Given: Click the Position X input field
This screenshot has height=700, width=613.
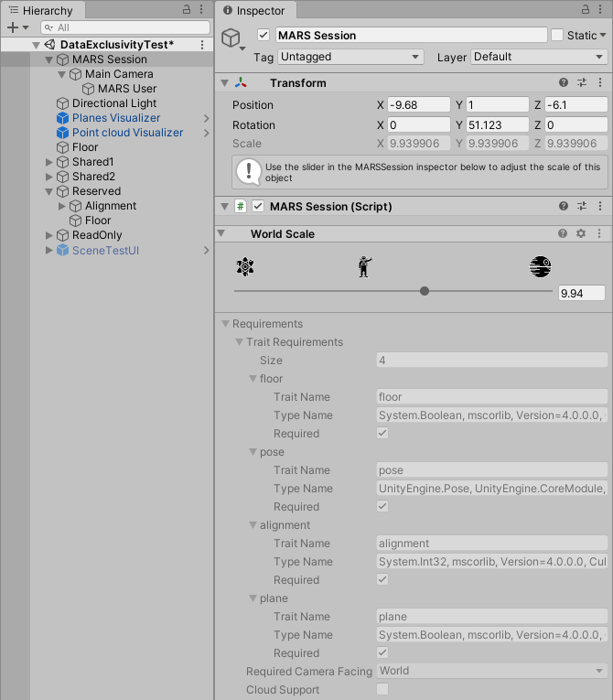Looking at the screenshot, I should [418, 104].
